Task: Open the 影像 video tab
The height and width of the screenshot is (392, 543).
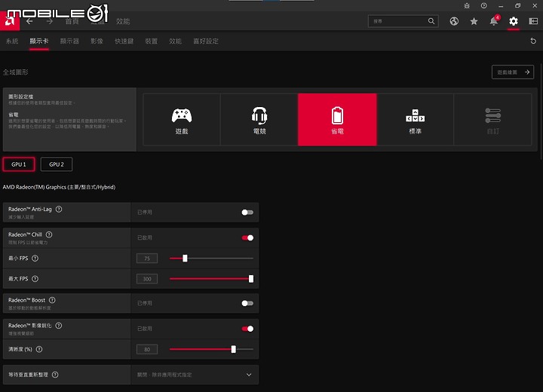Action: click(x=97, y=41)
